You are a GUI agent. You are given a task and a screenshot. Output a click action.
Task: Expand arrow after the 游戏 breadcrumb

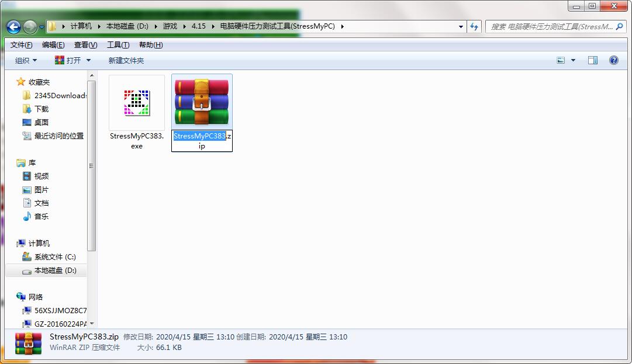(185, 26)
